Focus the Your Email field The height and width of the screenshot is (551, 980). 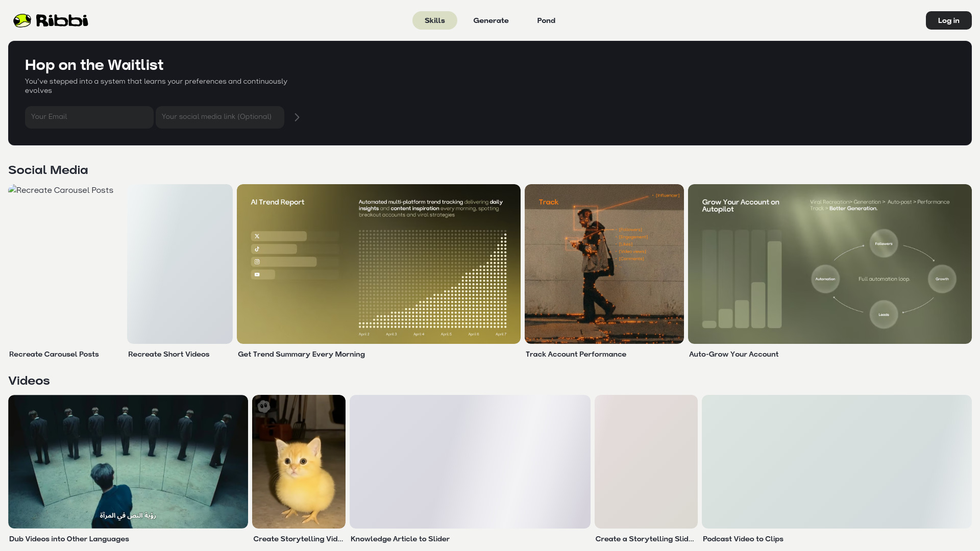tap(89, 117)
